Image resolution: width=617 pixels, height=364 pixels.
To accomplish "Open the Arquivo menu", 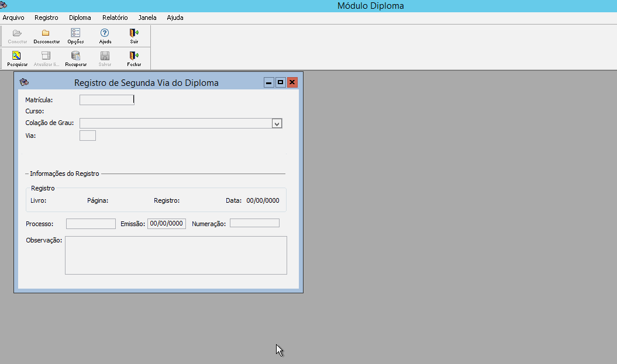I will (13, 18).
